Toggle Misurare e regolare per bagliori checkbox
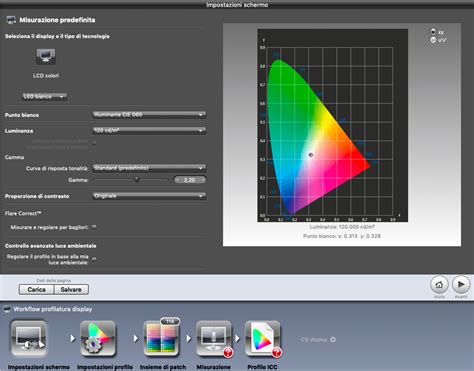Screen dimensions: 474x371 coord(94,227)
